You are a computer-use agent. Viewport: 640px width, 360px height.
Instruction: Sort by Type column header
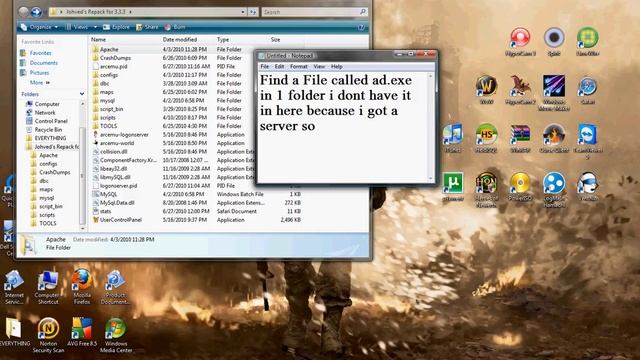pyautogui.click(x=242, y=40)
